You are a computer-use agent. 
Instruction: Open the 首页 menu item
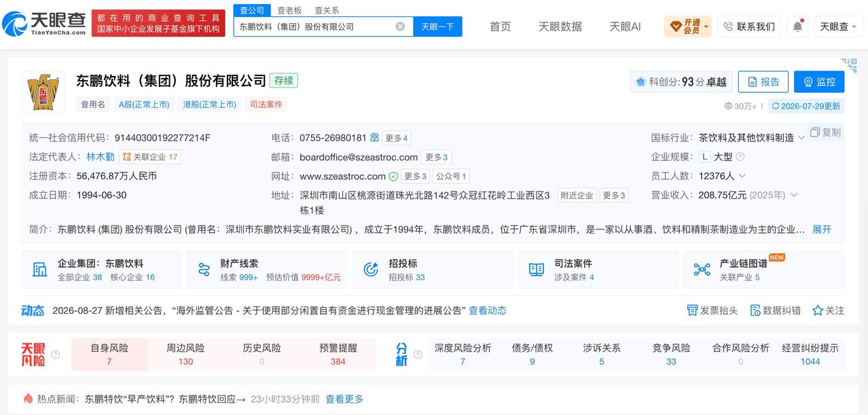(x=501, y=26)
